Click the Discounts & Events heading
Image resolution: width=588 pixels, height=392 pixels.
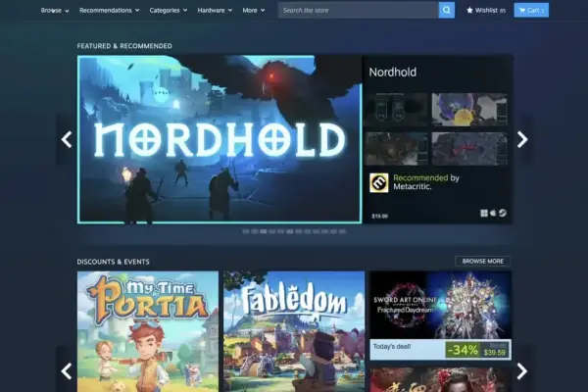click(x=114, y=262)
